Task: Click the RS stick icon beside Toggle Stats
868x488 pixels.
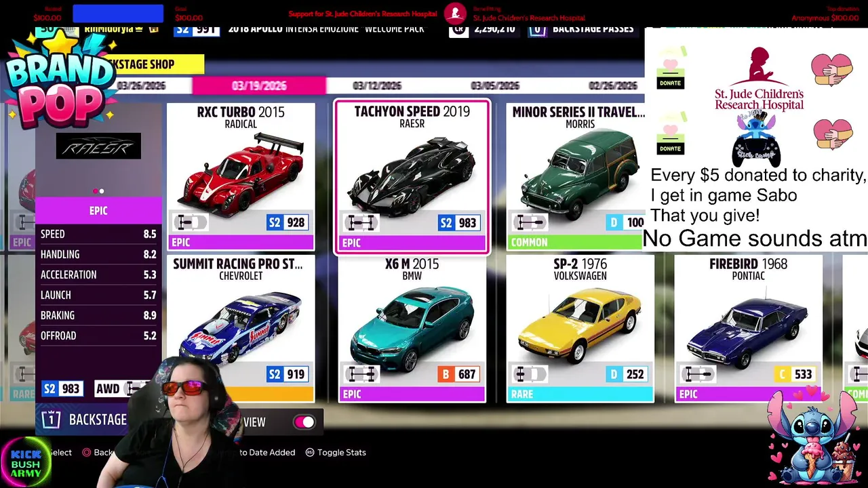Action: point(310,452)
